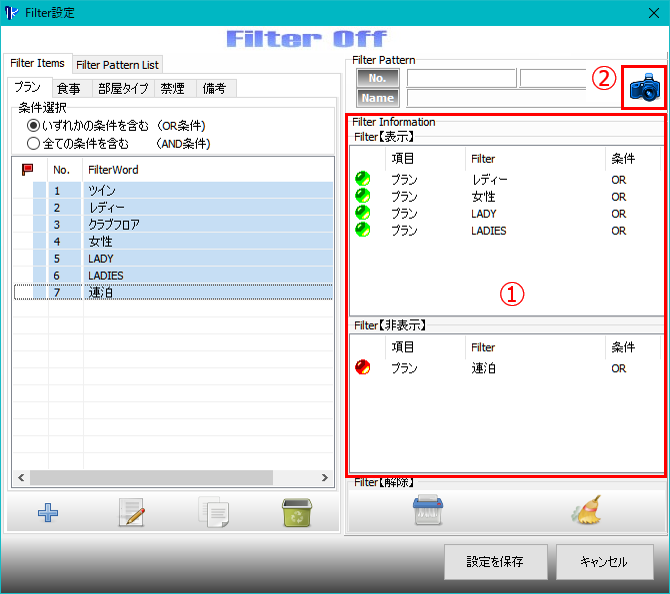Click the broom clear filter icon
Viewport: 670px width, 594px height.
[585, 511]
